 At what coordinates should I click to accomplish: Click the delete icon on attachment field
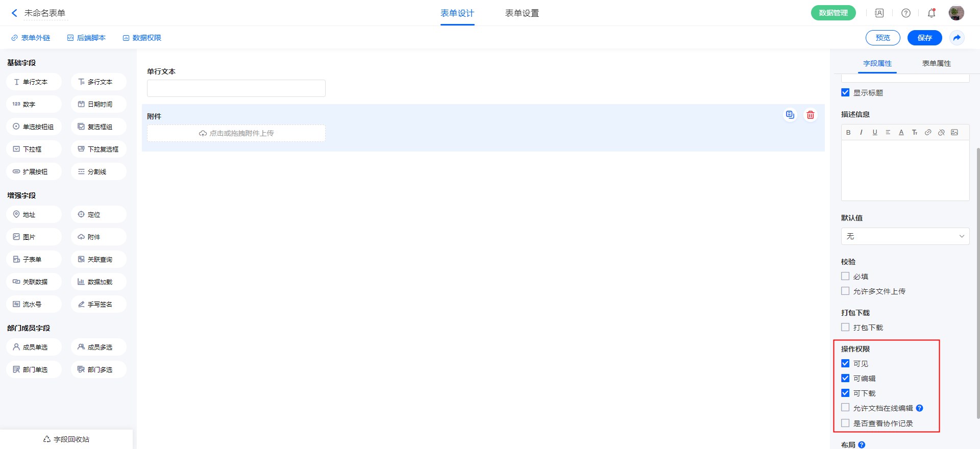pyautogui.click(x=810, y=115)
